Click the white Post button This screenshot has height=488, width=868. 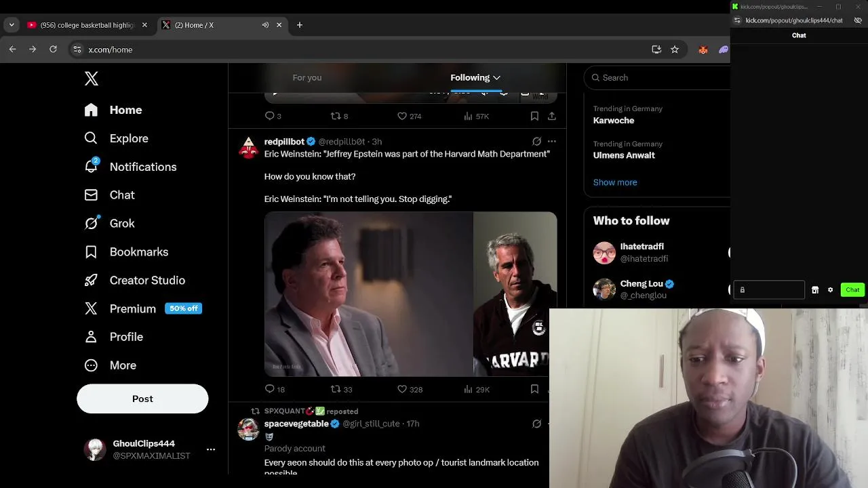click(142, 399)
